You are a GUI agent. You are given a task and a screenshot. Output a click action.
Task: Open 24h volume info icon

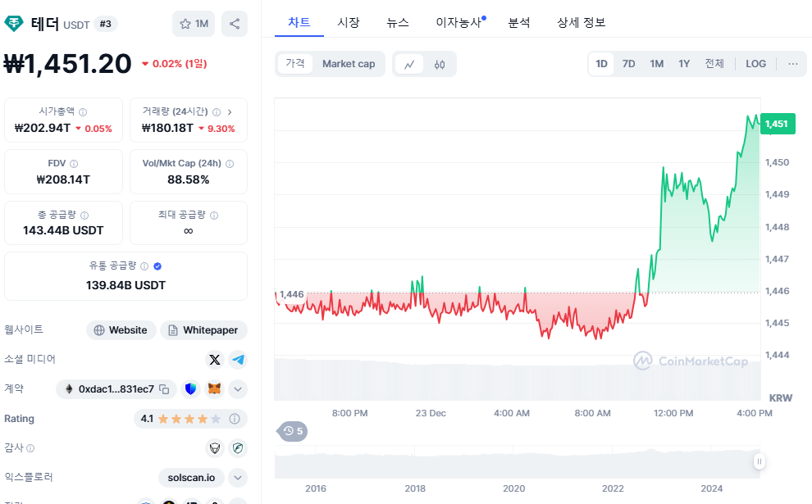tap(217, 111)
